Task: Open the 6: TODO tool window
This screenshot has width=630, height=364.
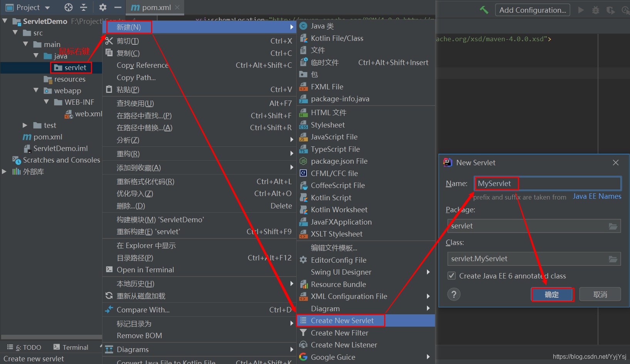Action: (24, 347)
